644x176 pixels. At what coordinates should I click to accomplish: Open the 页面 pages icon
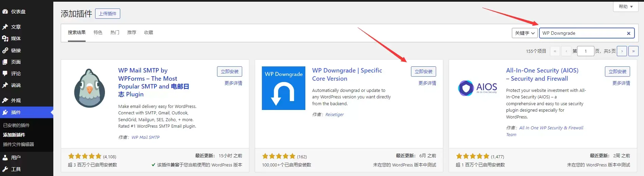(x=5, y=62)
